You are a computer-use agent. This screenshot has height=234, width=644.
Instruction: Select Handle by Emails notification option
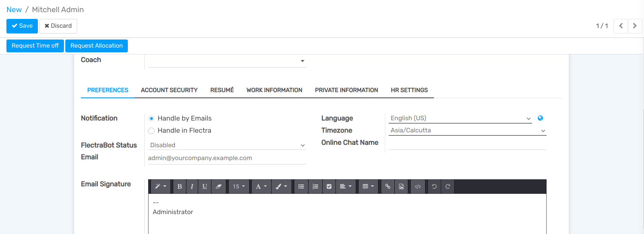[151, 119]
